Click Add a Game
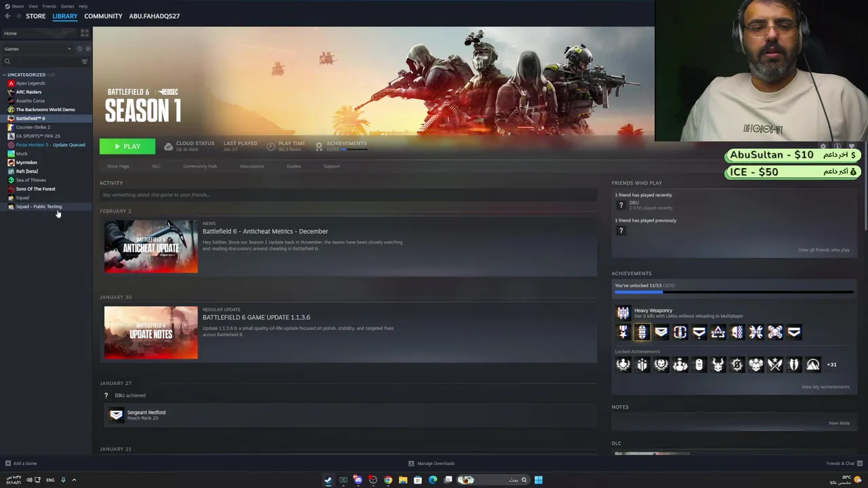This screenshot has width=868, height=488. pyautogui.click(x=21, y=464)
